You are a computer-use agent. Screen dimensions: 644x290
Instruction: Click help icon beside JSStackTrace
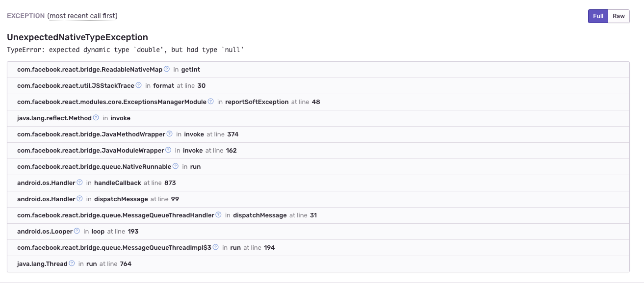(x=139, y=85)
